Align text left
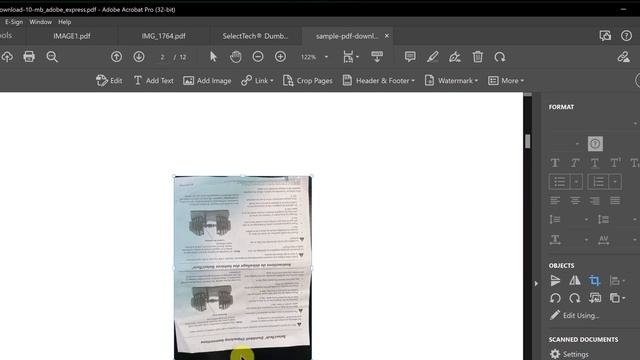640x360 pixels. pos(555,200)
